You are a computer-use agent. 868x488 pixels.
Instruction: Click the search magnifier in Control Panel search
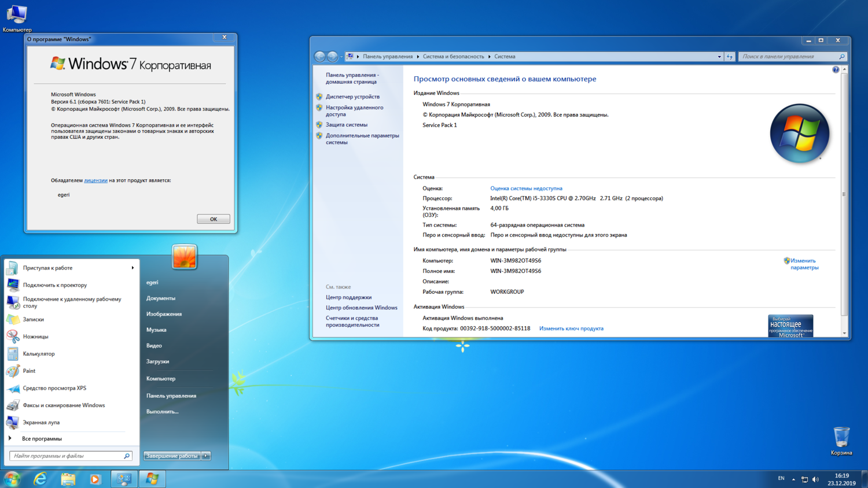click(842, 57)
